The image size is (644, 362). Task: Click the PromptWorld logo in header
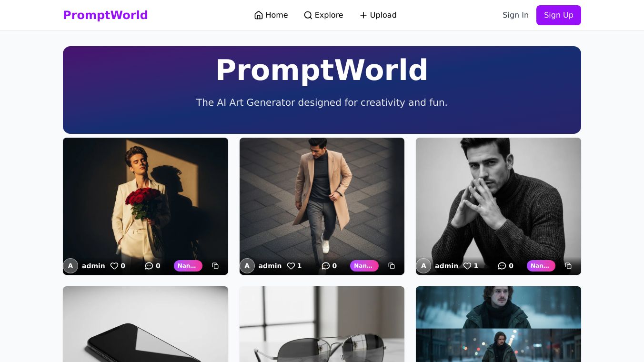(105, 15)
